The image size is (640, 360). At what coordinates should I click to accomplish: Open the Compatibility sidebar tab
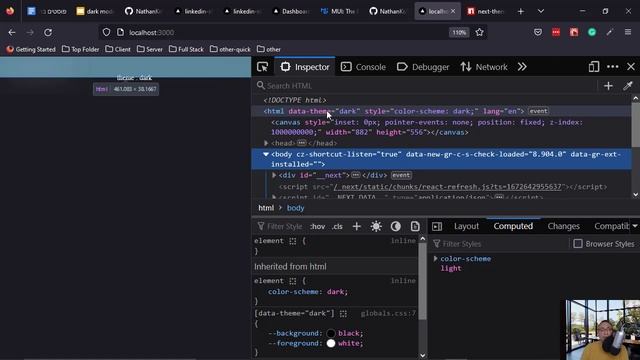point(611,226)
